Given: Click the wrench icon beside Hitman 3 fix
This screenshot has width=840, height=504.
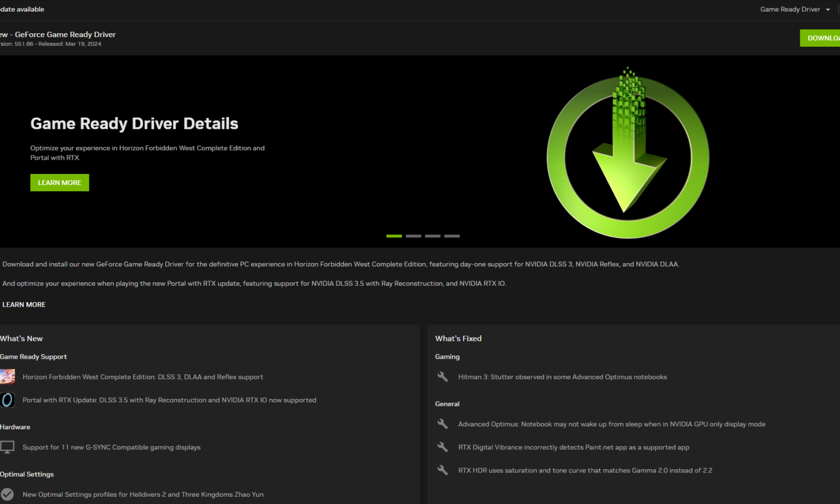Looking at the screenshot, I should pos(443,377).
